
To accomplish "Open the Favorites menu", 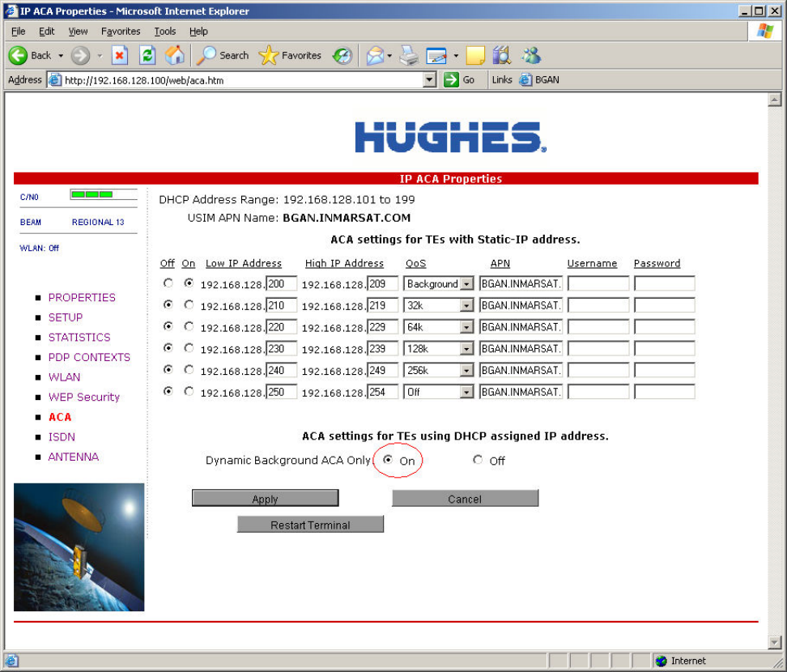I will [x=121, y=31].
